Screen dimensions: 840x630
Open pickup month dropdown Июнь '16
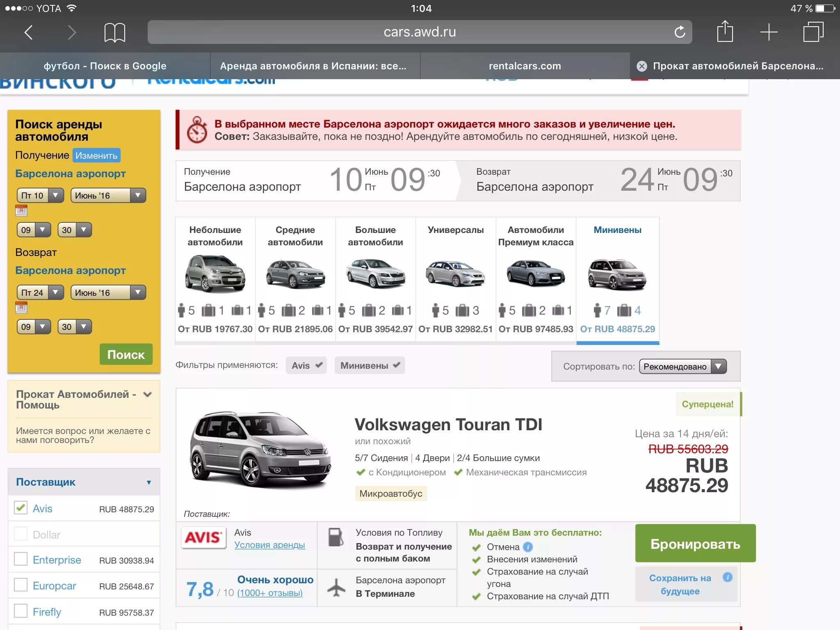pos(108,195)
